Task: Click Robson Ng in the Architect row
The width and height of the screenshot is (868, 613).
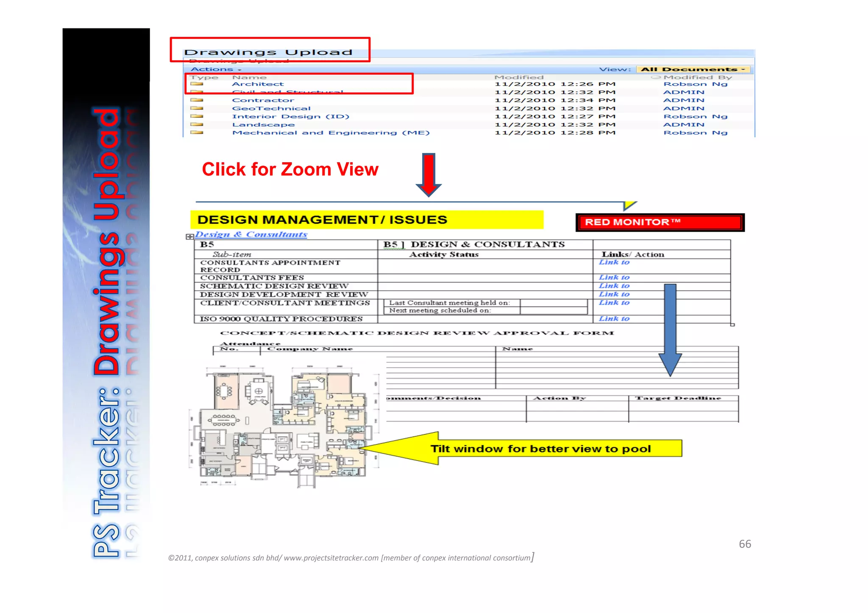Action: pos(696,84)
